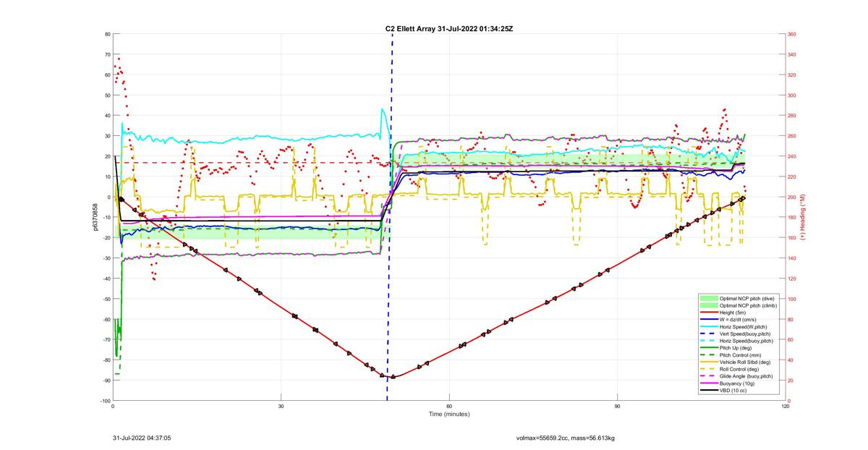This screenshot has width=868, height=450.
Task: Click the 'volmax=55659.2cc, mass=56.613kg' footer text
Action: coord(566,438)
